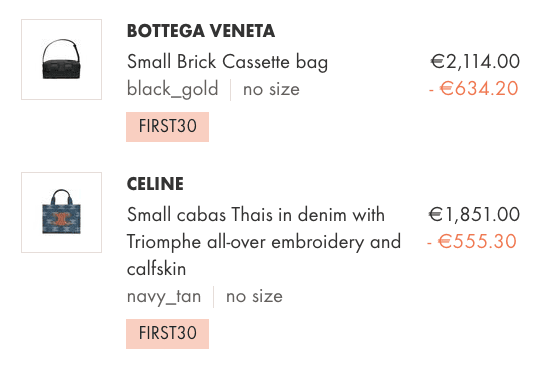
Task: Open Small cabas Thais product title
Action: tap(264, 242)
